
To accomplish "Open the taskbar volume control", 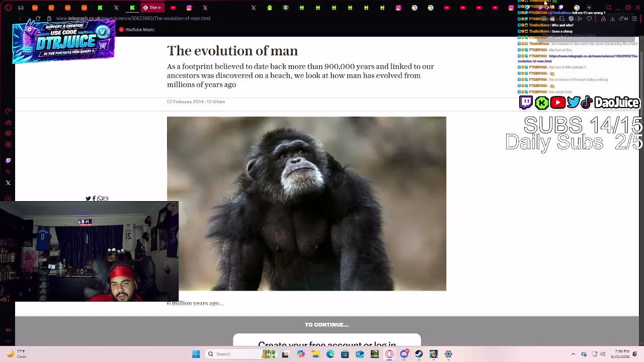I will (602, 354).
